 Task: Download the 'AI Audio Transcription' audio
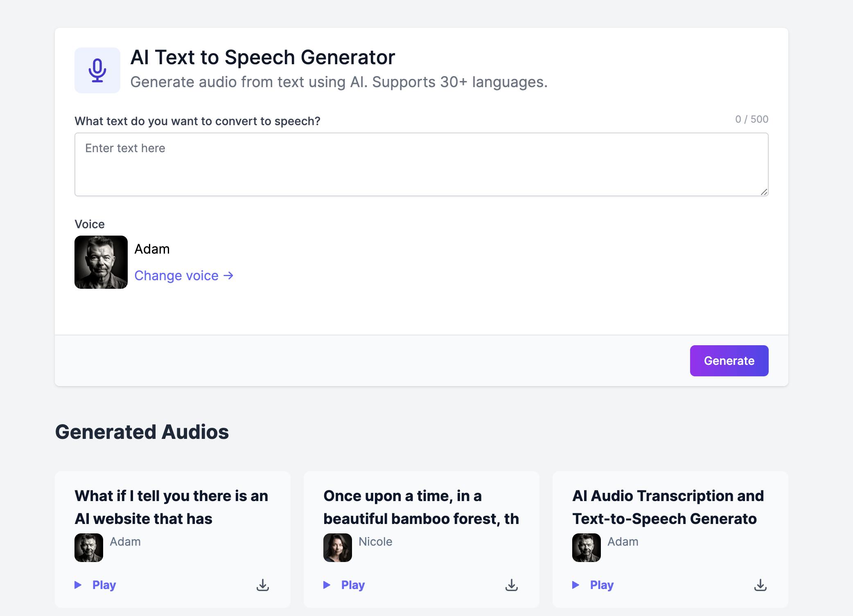click(760, 585)
